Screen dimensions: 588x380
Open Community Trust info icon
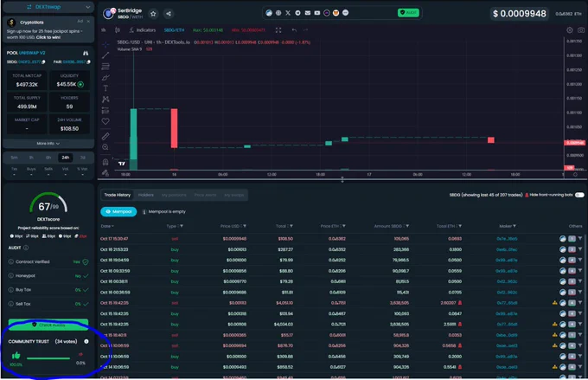coord(86,341)
